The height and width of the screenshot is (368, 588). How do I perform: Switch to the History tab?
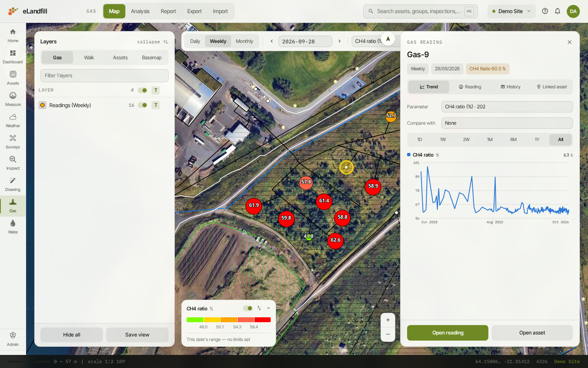[511, 87]
